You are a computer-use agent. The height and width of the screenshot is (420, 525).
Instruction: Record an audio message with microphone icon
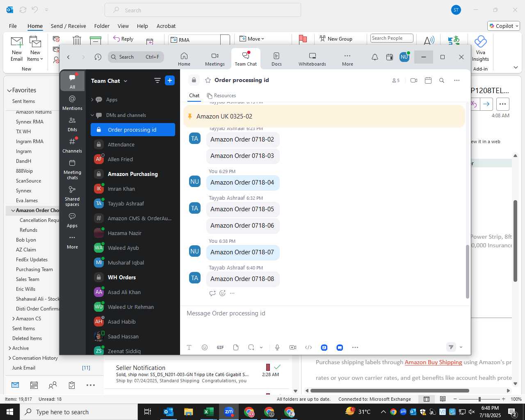(x=277, y=347)
